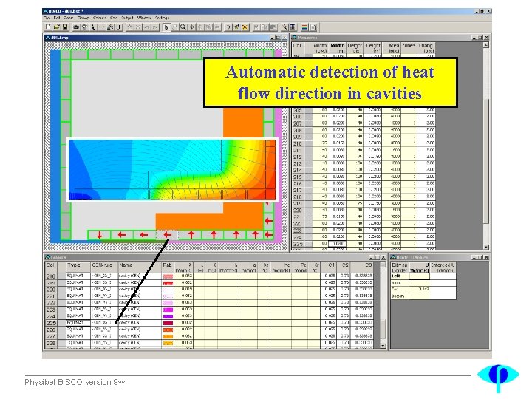Open the Edit menu
This screenshot has height=399, width=532.
[57, 18]
